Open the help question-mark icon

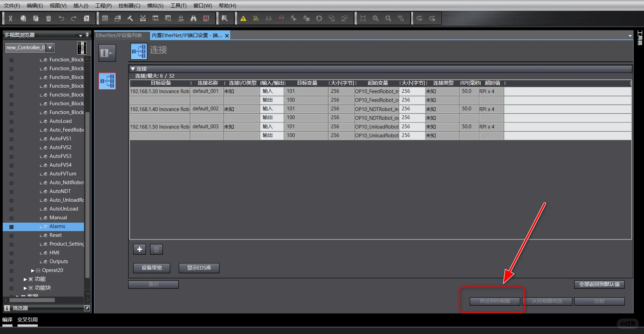pos(86,19)
